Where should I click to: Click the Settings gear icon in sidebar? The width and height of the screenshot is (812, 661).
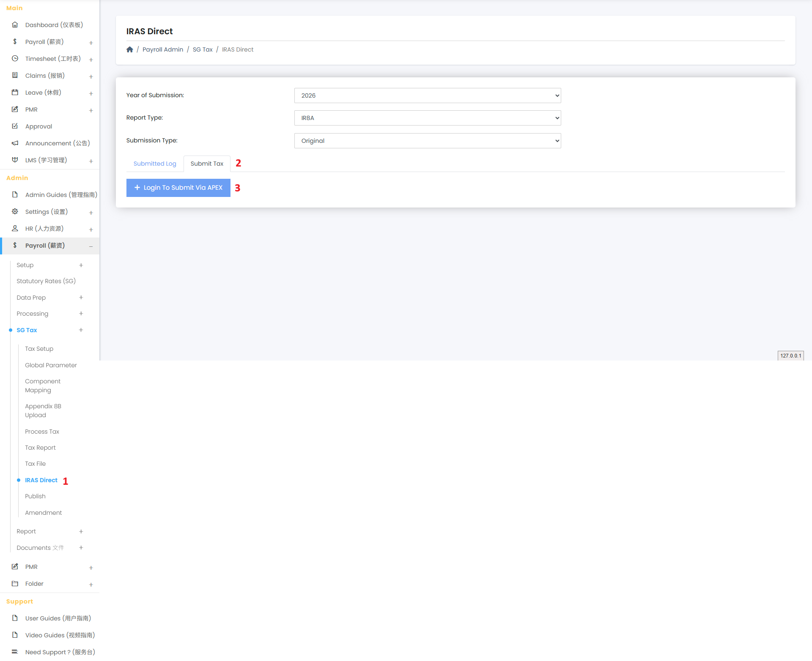(15, 212)
